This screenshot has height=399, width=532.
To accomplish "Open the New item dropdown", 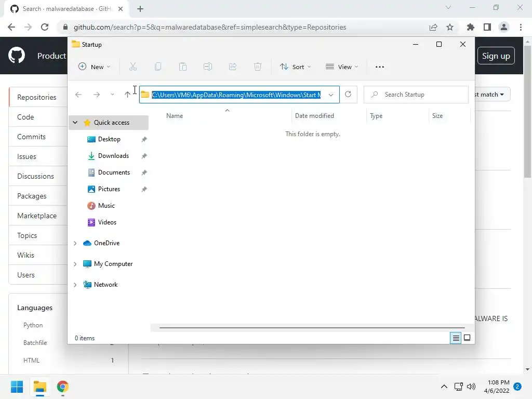I will click(95, 67).
